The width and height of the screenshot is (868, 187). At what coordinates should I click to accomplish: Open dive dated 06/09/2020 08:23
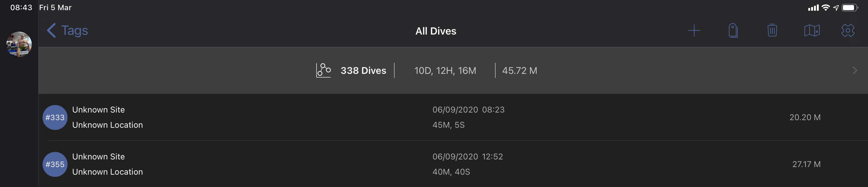468,110
